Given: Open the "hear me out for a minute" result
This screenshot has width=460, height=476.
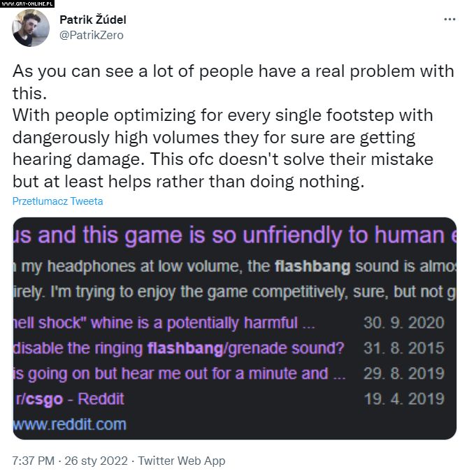Looking at the screenshot, I should (180, 373).
